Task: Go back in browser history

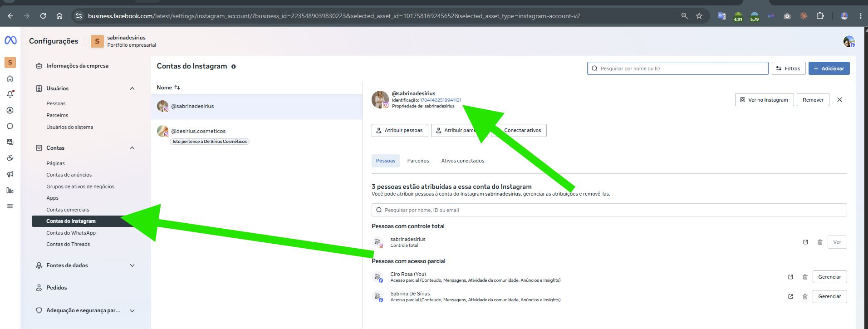Action: pos(10,16)
